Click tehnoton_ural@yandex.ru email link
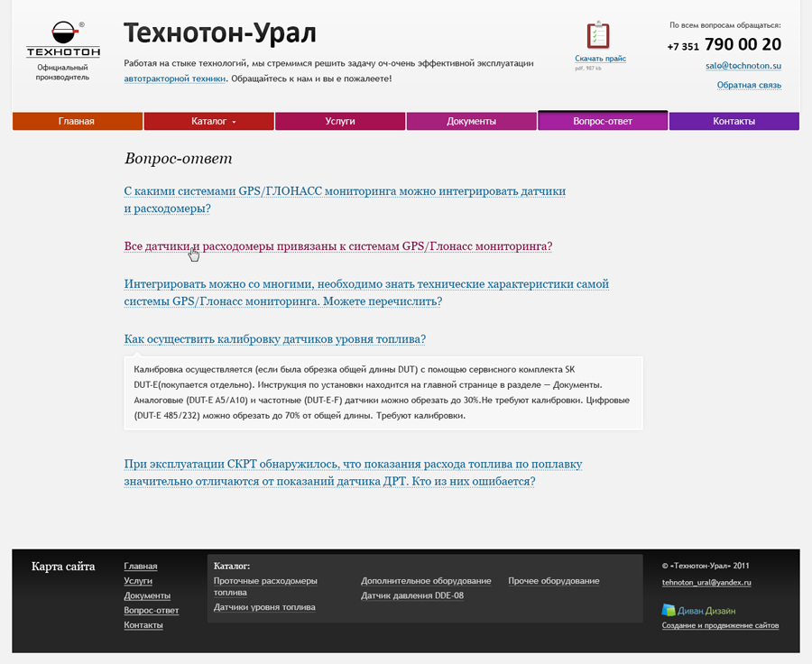The height and width of the screenshot is (664, 812). click(706, 582)
